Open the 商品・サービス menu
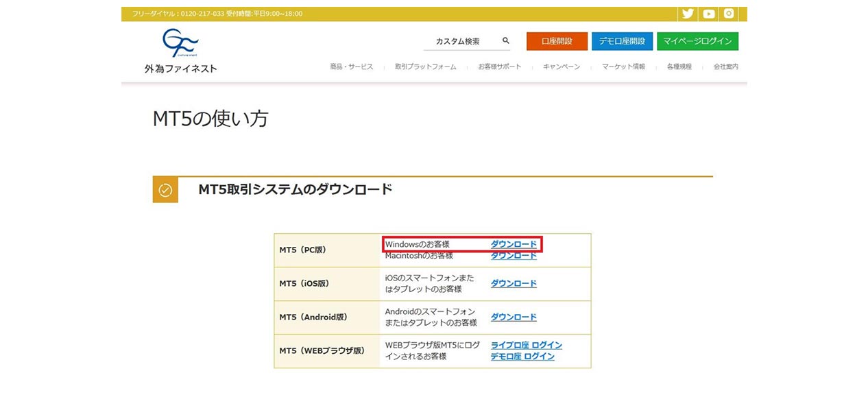The height and width of the screenshot is (395, 868). pyautogui.click(x=352, y=67)
